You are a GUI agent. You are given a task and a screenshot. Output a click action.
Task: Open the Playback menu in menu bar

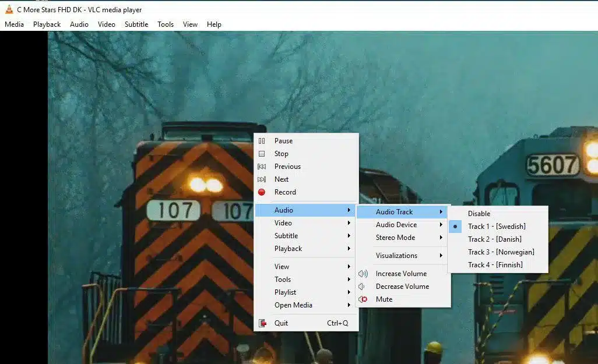(x=47, y=24)
